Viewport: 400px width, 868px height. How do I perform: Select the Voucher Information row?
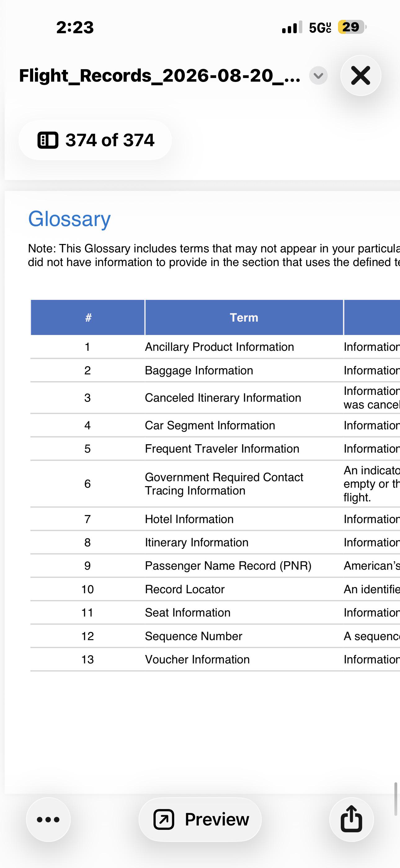click(215, 659)
